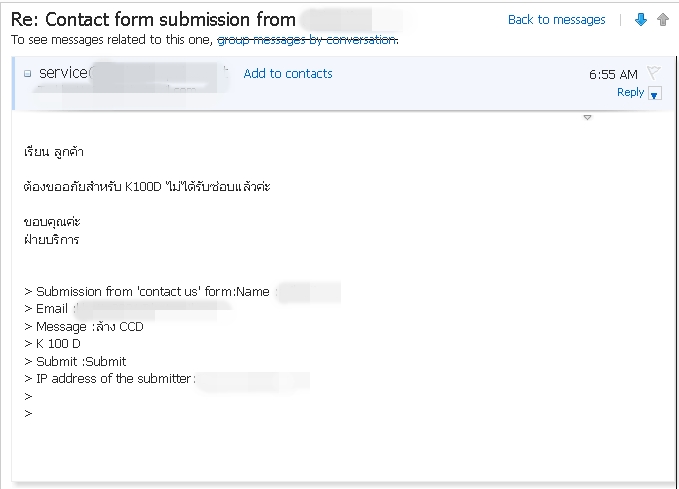Click the Re: Contact form submission subject

(153, 19)
